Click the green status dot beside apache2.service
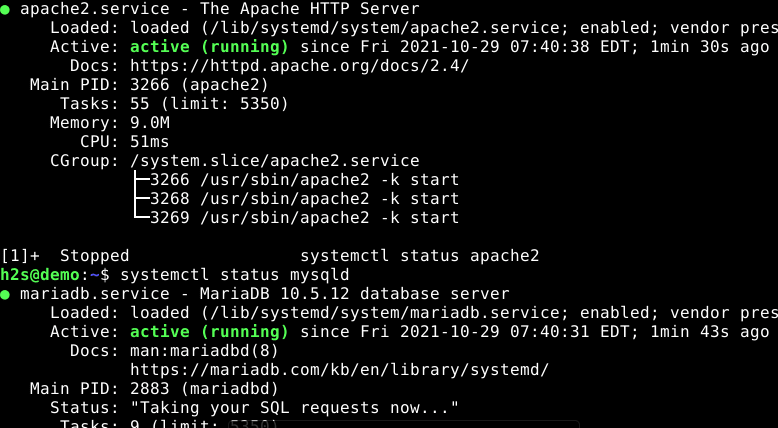Viewport: 778px width, 428px height. tap(6, 7)
